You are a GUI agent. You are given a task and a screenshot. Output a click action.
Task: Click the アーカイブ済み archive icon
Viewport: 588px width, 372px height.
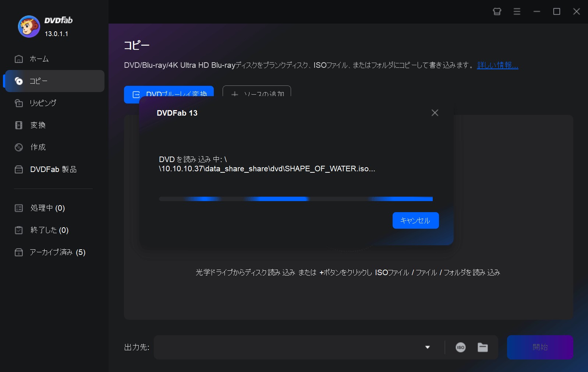coord(19,252)
